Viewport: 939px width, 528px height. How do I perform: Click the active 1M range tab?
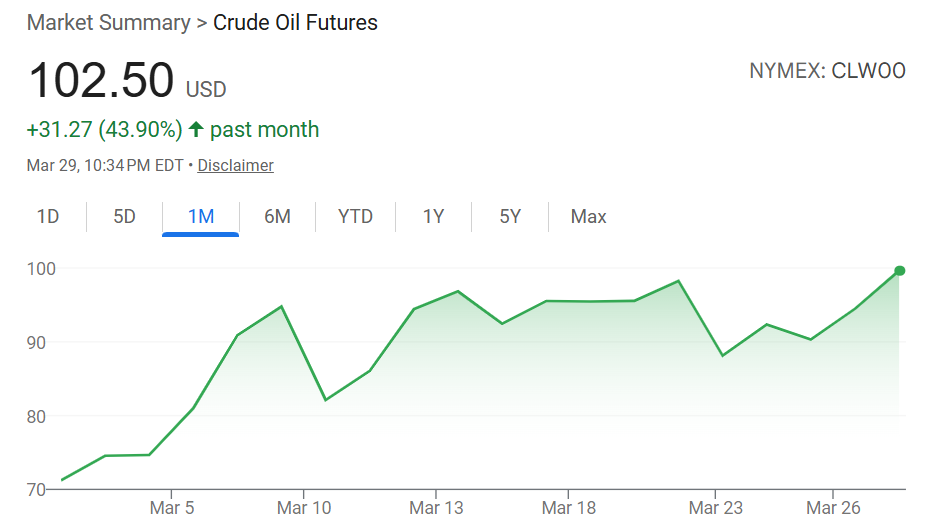200,217
